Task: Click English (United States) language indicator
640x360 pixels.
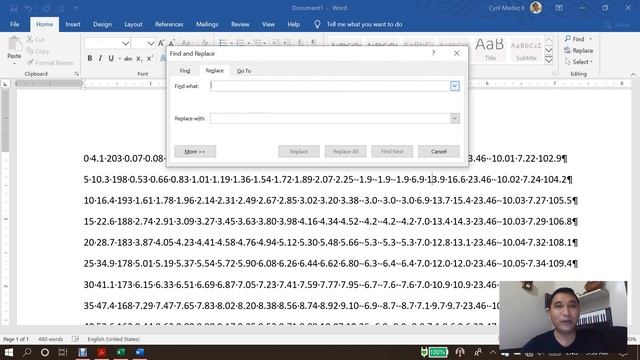Action: (113, 339)
